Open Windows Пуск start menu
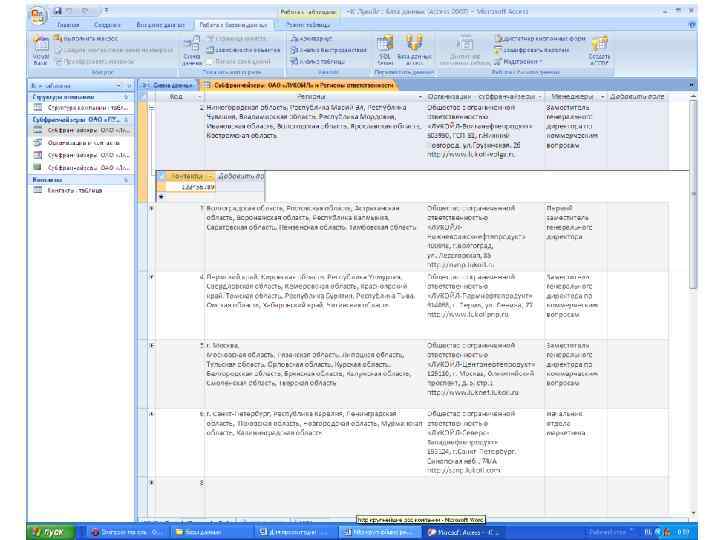Viewport: 720px width, 540px height. (50, 532)
